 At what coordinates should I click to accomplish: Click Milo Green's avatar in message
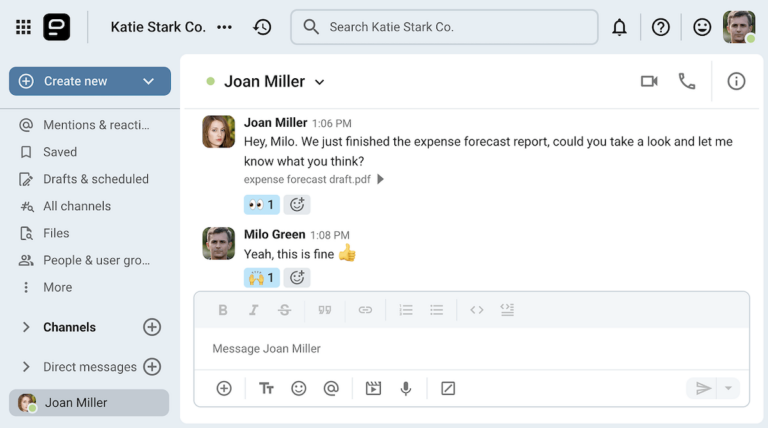coord(218,243)
